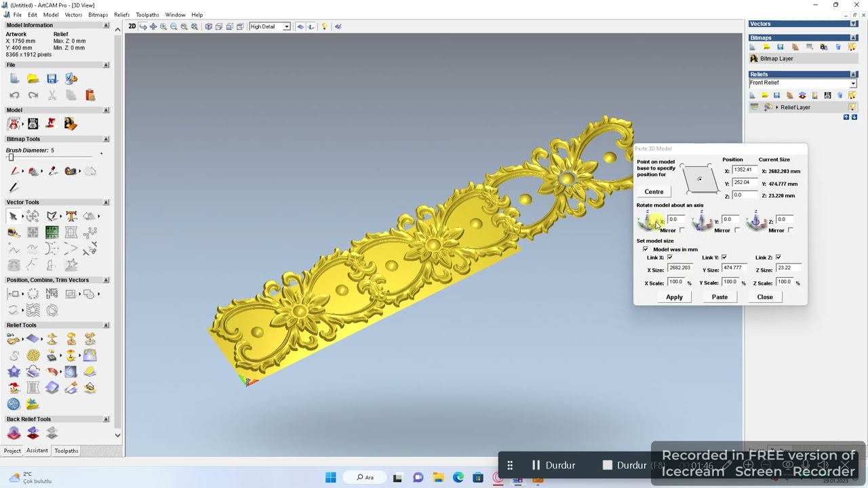This screenshot has width=868, height=488.
Task: Open the Reliefs menu
Action: (x=122, y=15)
